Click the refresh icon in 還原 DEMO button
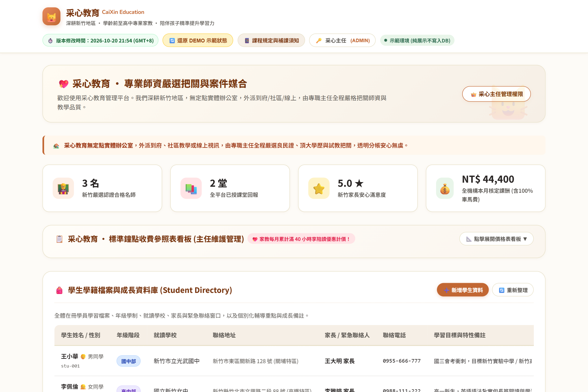Image resolution: width=588 pixels, height=392 pixels. pyautogui.click(x=172, y=41)
